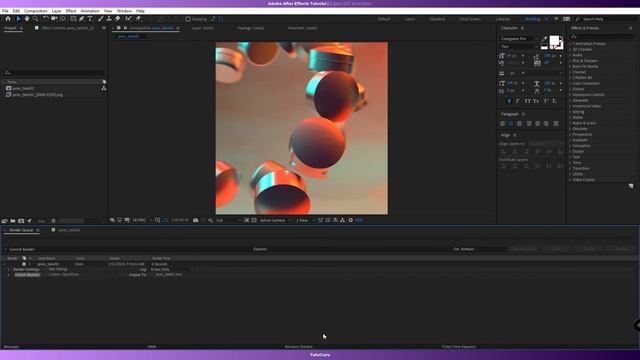This screenshot has width=640, height=360.
Task: Click the eyedropper in Character panel
Action: point(544,39)
